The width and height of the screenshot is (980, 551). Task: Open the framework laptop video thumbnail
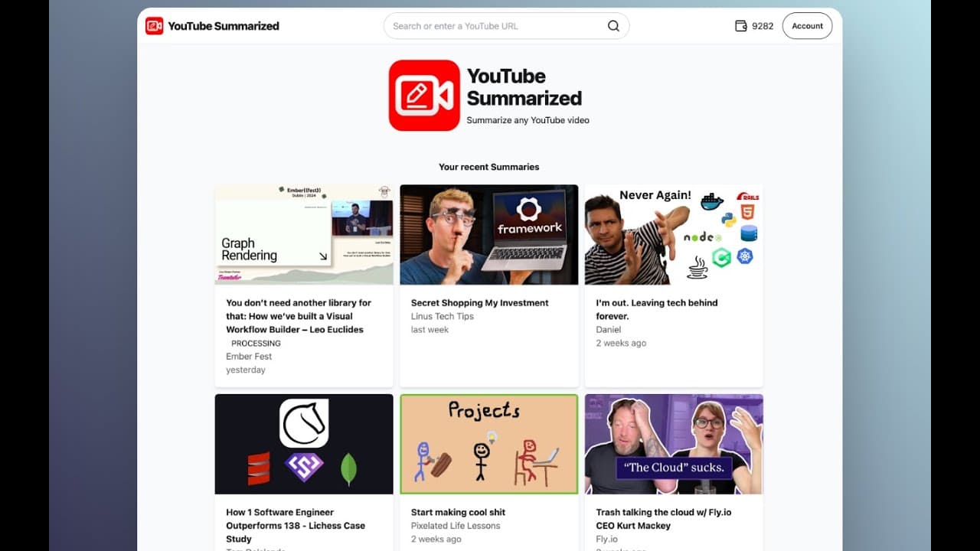point(489,234)
